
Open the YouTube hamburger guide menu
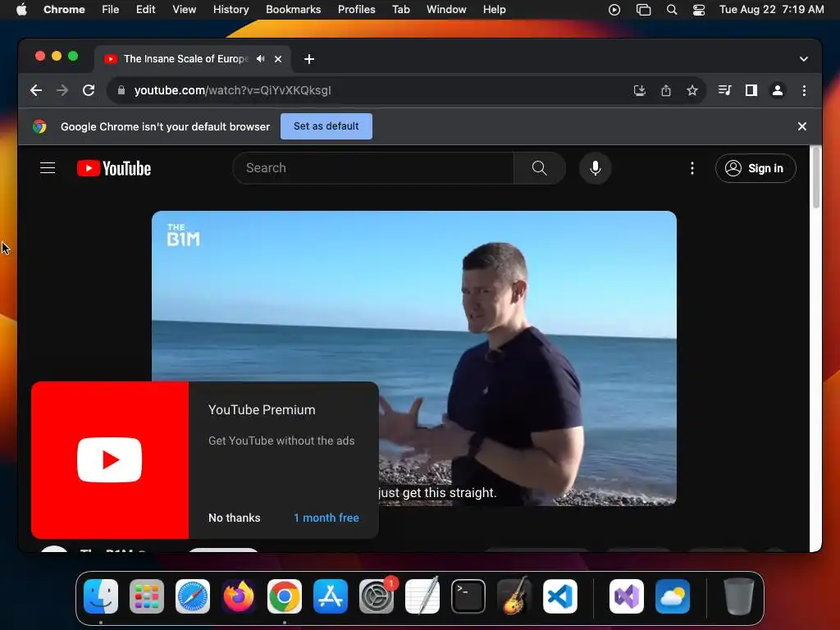pyautogui.click(x=48, y=168)
